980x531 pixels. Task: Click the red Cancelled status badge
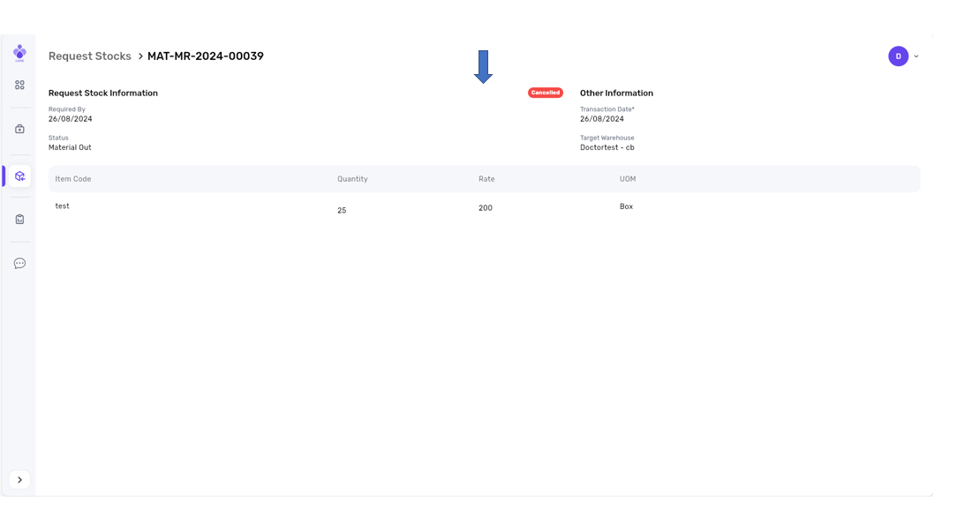click(x=545, y=93)
